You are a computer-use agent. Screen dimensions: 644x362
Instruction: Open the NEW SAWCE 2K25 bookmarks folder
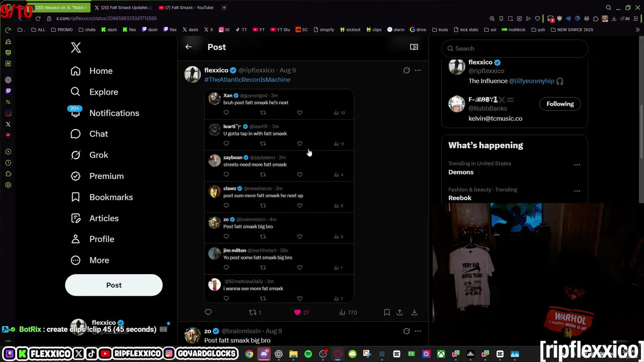pyautogui.click(x=572, y=30)
